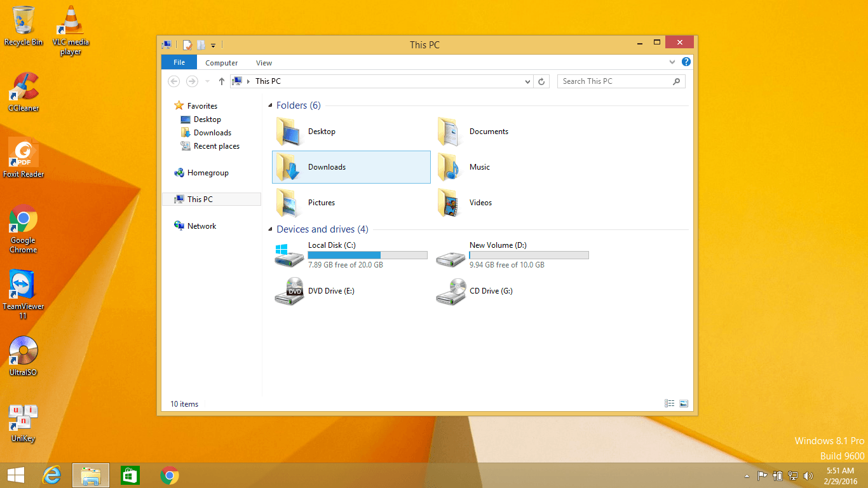The height and width of the screenshot is (488, 868).
Task: Open the File tab
Action: [179, 62]
